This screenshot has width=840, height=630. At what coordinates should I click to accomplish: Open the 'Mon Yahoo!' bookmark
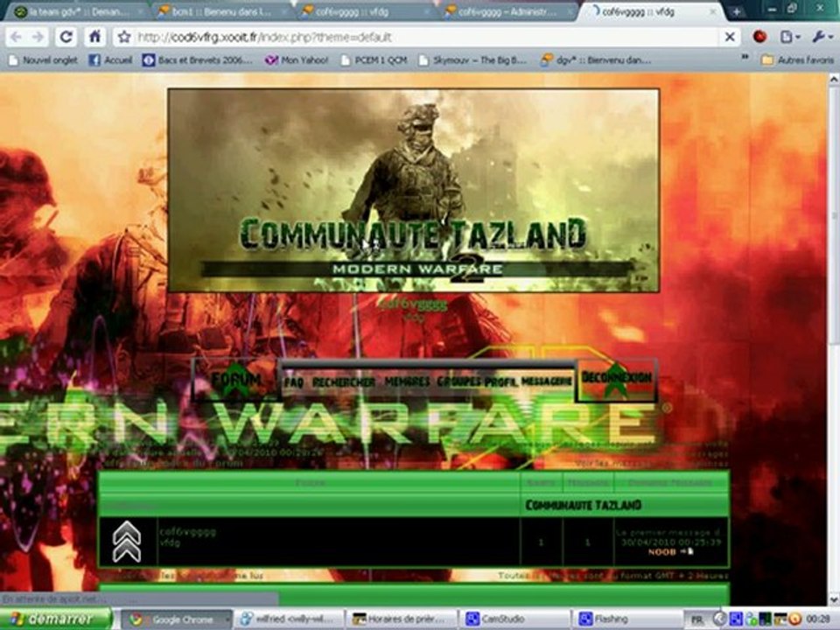coord(297,60)
